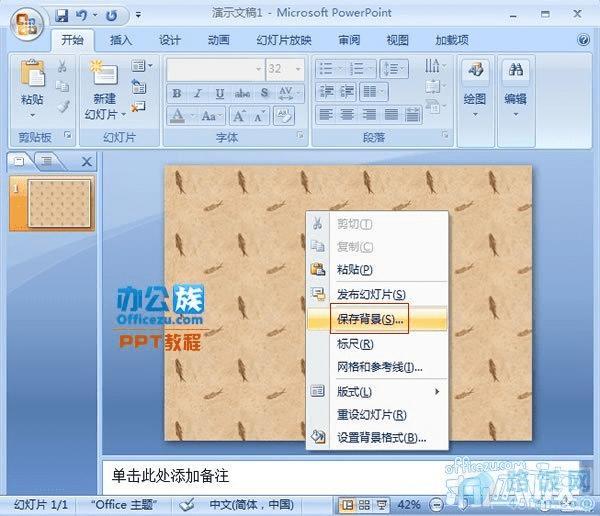Open the Slide Show ribbon tab

pos(284,40)
